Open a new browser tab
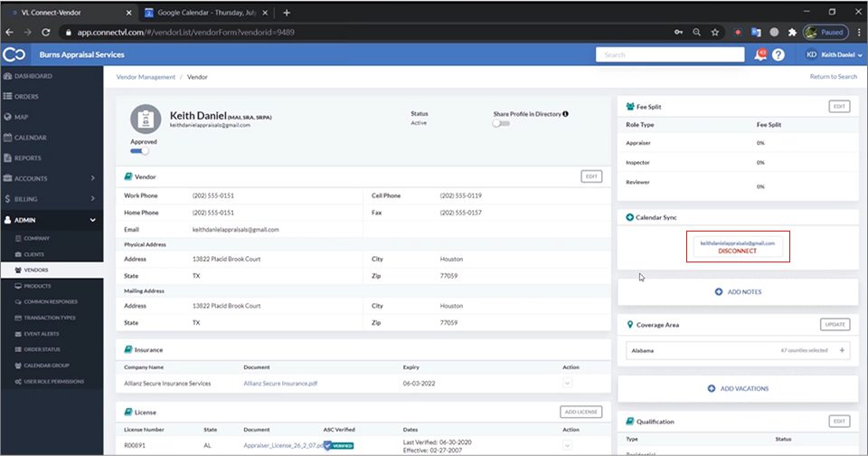The image size is (868, 456). [x=287, y=12]
